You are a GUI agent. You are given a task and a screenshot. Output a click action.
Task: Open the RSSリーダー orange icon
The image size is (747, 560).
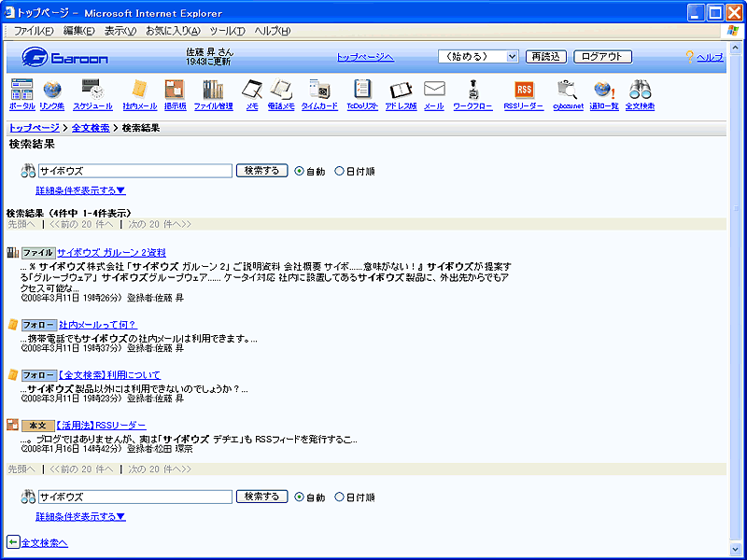point(524,89)
